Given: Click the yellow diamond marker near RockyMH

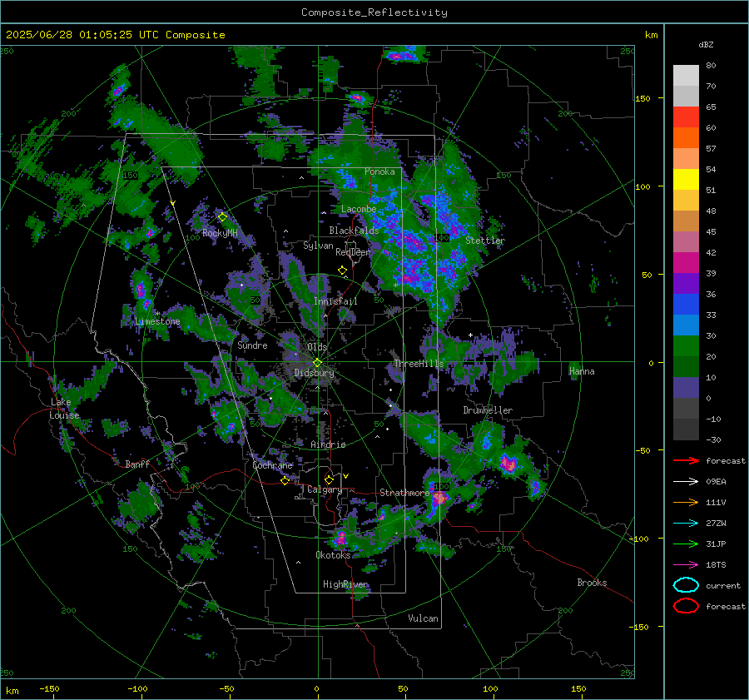Looking at the screenshot, I should pos(222,217).
